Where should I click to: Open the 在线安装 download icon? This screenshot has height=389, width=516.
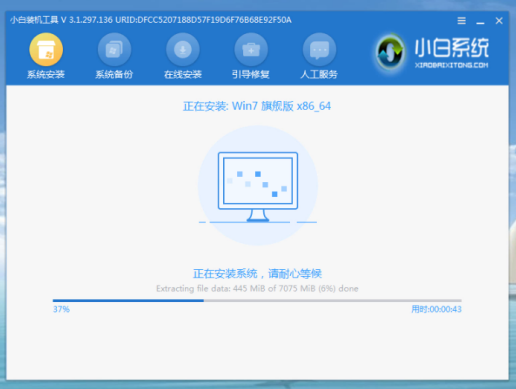click(183, 49)
